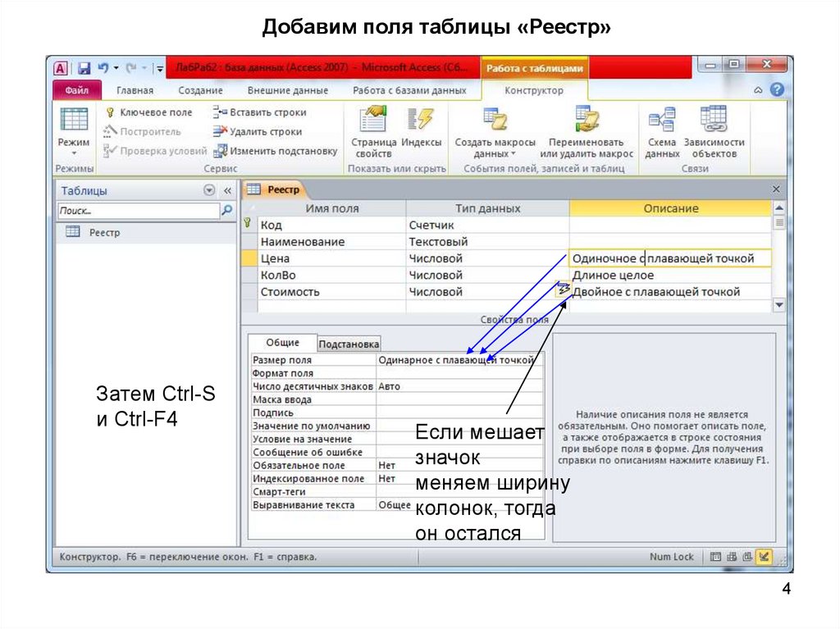Switch to PivotTable view status icon
840x629 pixels.
(731, 557)
